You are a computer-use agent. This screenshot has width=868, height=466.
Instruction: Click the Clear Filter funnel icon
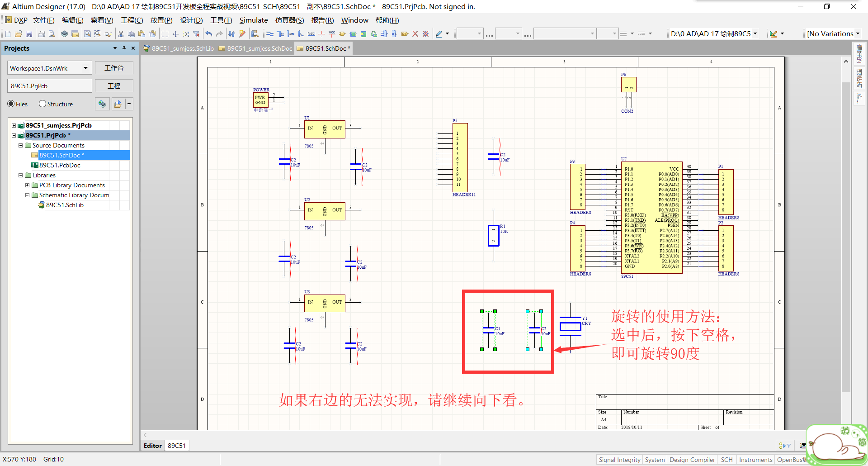(196, 34)
